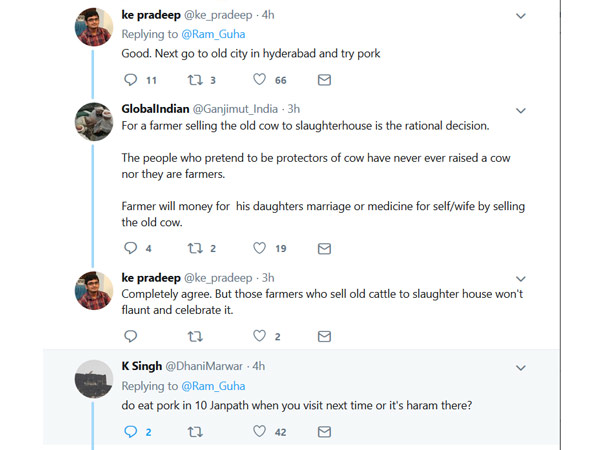Send ke pradeep's first tweet via direct message
This screenshot has height=450, width=600.
click(x=324, y=80)
